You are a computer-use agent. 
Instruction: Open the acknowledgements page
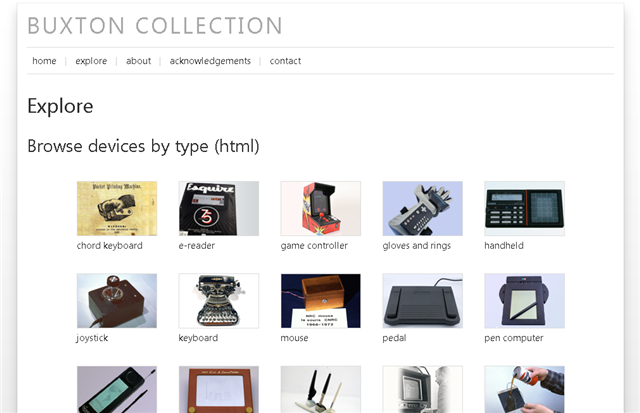(x=210, y=61)
